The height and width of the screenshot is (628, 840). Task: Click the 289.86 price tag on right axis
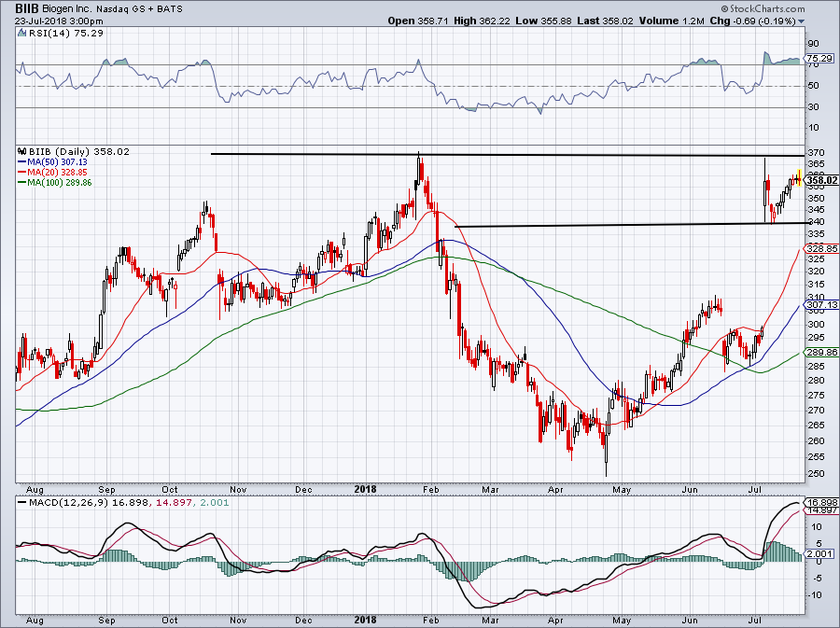(821, 353)
